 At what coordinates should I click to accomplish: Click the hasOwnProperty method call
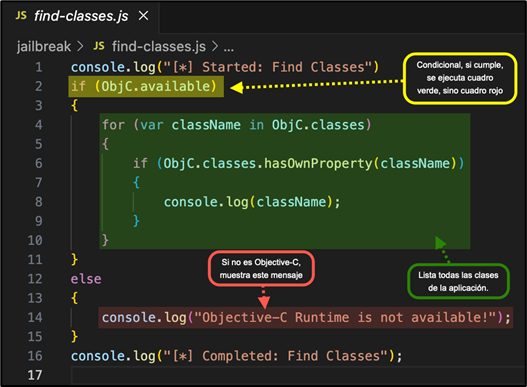click(x=318, y=163)
